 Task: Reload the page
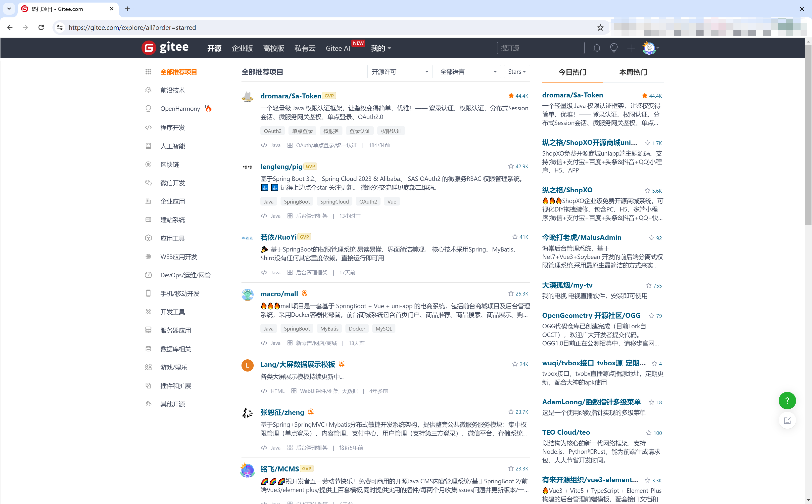[x=41, y=27]
